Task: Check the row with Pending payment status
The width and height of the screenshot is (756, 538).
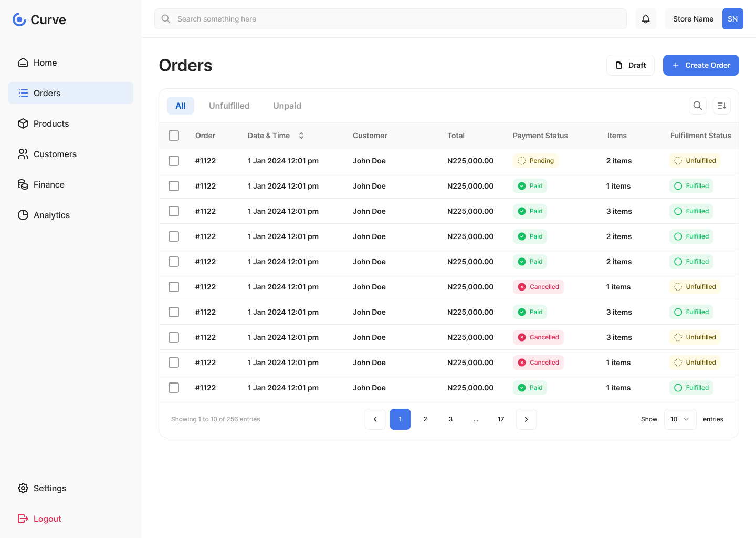Action: coord(174,161)
